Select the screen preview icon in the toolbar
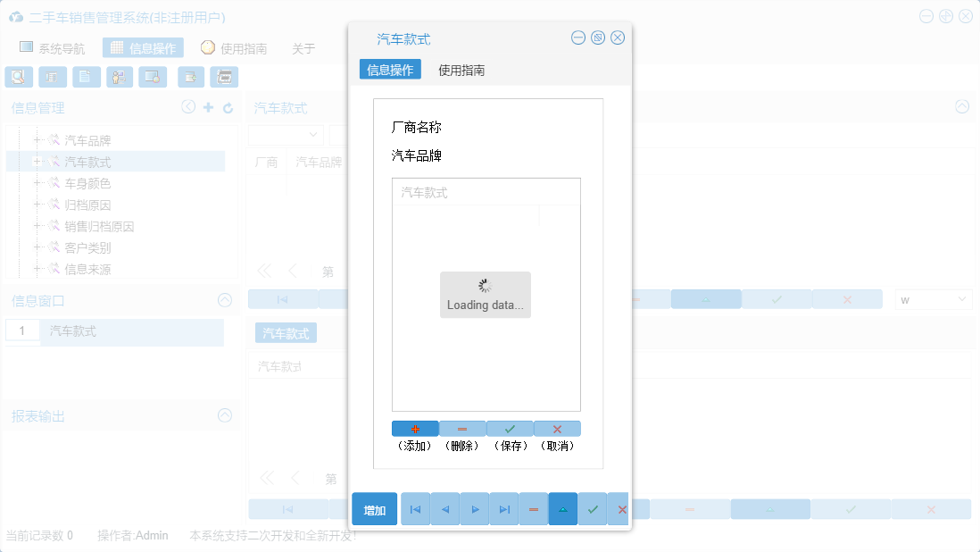 (152, 77)
